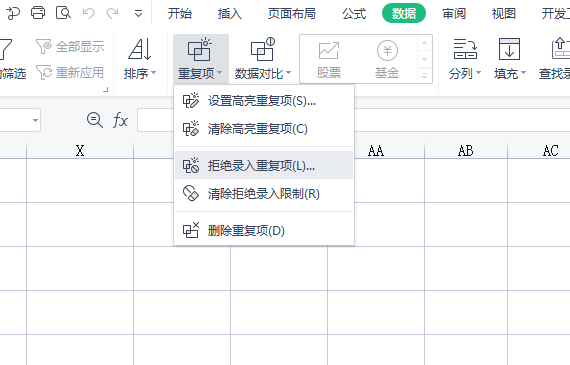Image resolution: width=570 pixels, height=365 pixels.
Task: Open the filter group dialog launcher corner
Action: 106,89
